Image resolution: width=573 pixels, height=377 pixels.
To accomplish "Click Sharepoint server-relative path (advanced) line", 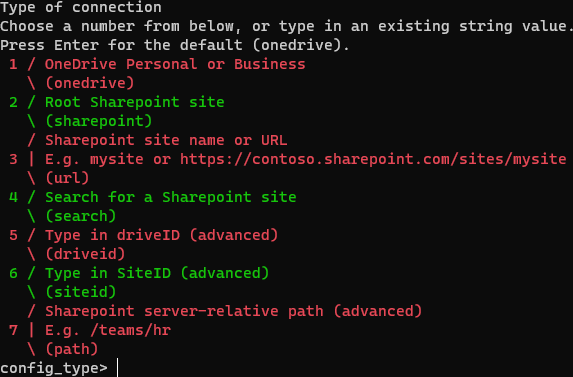I will (x=234, y=311).
